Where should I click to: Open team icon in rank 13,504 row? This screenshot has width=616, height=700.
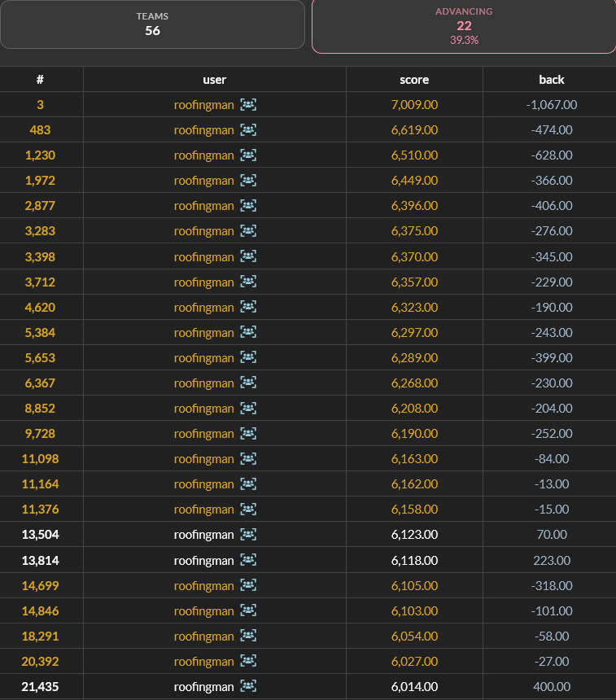coord(248,534)
